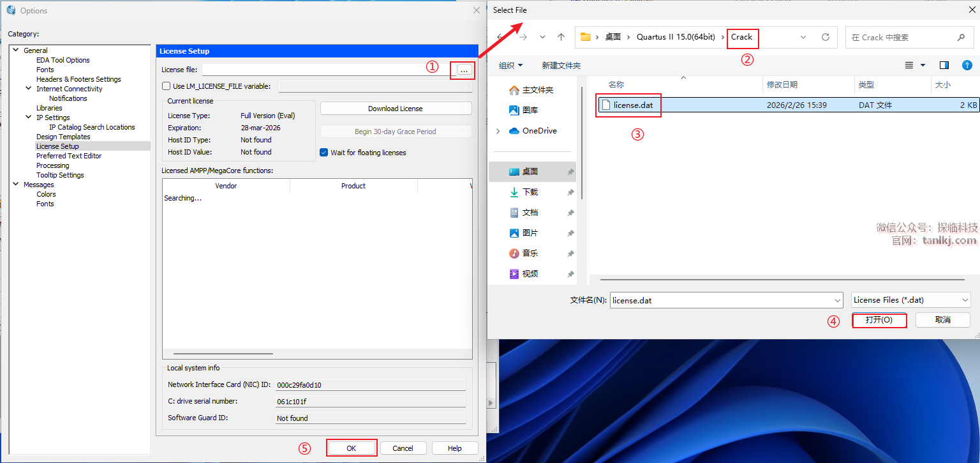Click licensed functions horizontal scrollbar
The width and height of the screenshot is (980, 463).
223,353
